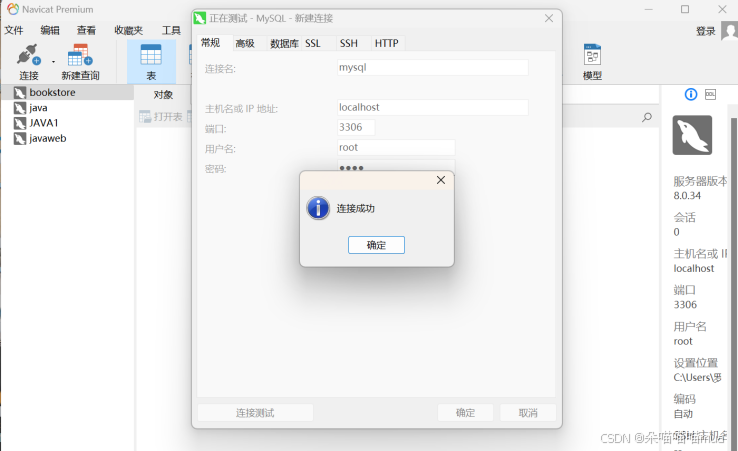The image size is (738, 451).
Task: Click the user avatar icon next to 登录
Action: coord(729,32)
